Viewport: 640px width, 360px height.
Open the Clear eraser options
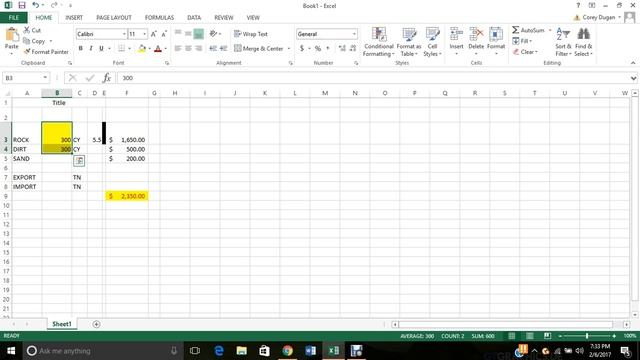525,52
